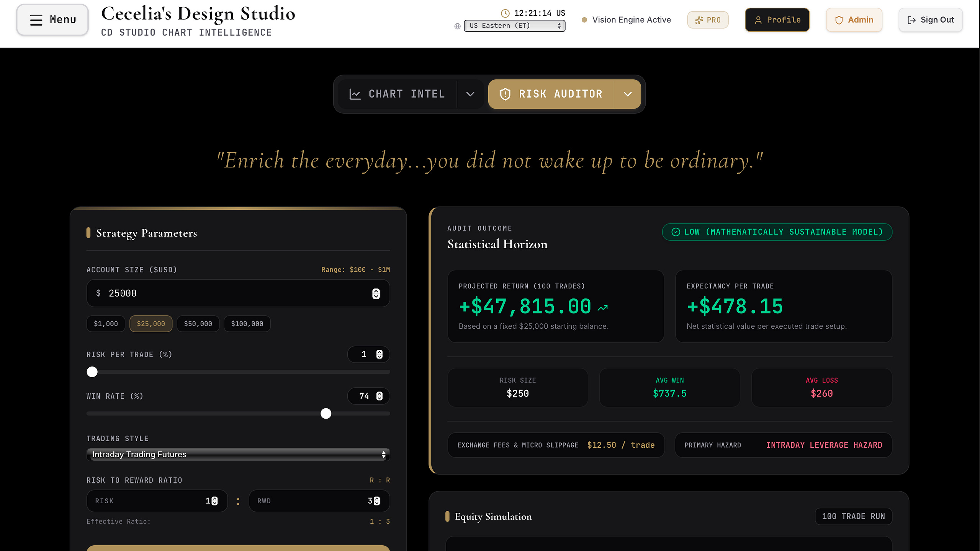Click the Sign Out button
Screen dimensions: 980x551
[931, 20]
